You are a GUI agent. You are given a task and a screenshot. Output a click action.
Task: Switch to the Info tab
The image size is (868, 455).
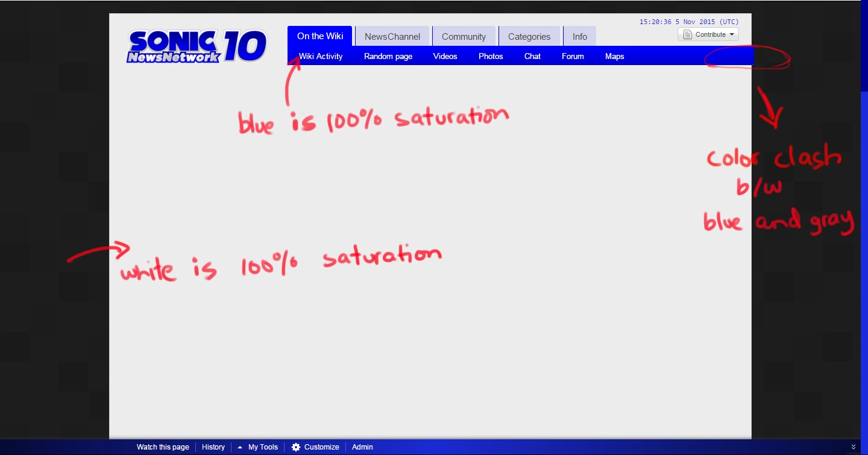click(x=580, y=37)
